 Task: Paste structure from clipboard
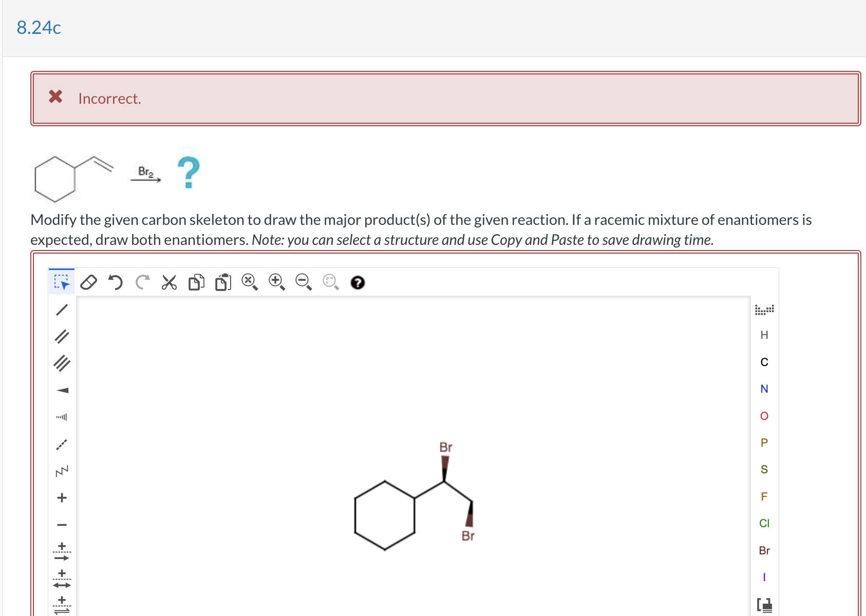coord(222,282)
